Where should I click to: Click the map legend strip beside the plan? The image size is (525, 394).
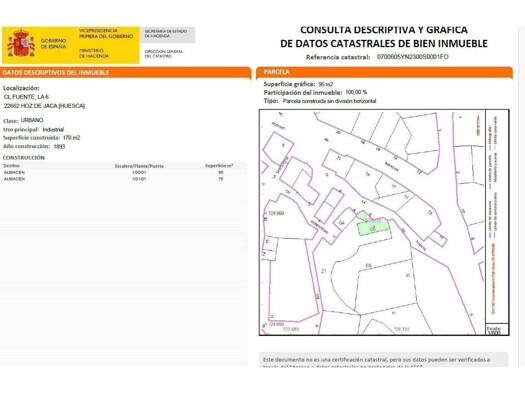click(497, 216)
